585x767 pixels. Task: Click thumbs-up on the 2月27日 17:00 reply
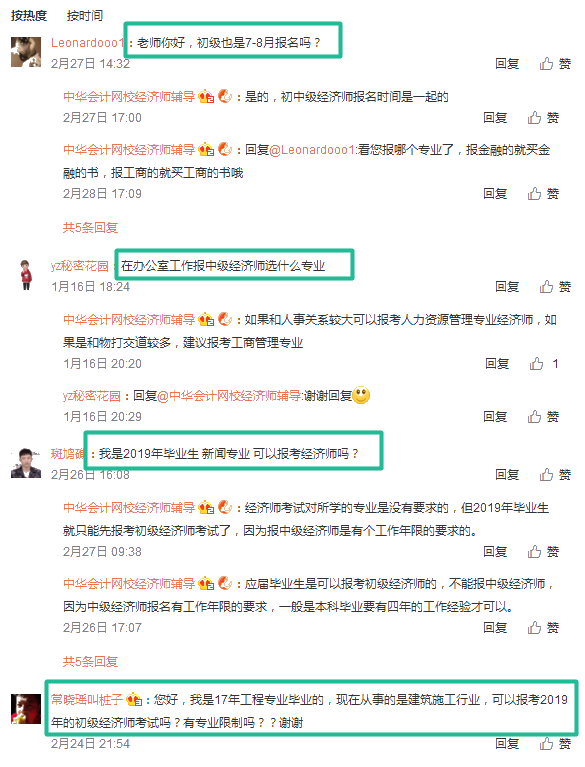pos(543,117)
